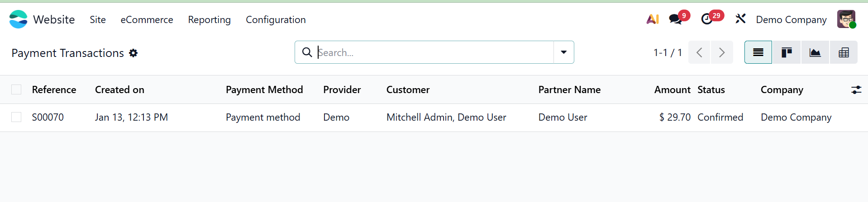Go to the next page arrow
The width and height of the screenshot is (868, 202).
click(x=722, y=52)
